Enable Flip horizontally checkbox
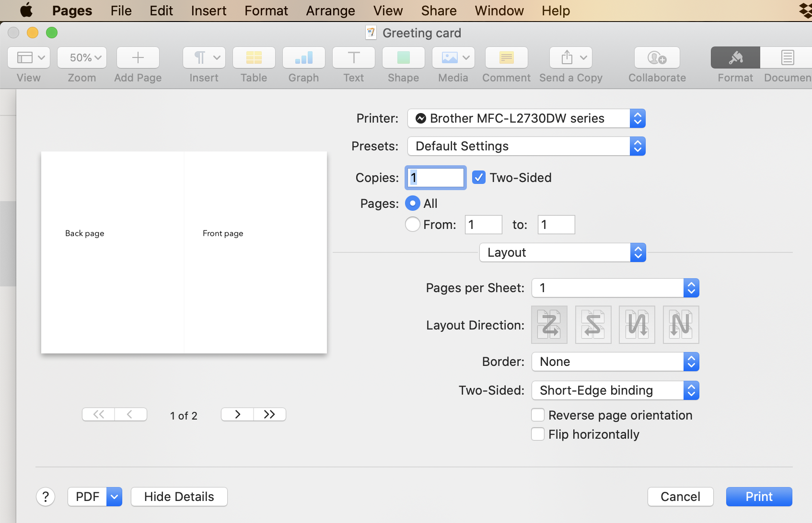The width and height of the screenshot is (812, 523). point(538,434)
